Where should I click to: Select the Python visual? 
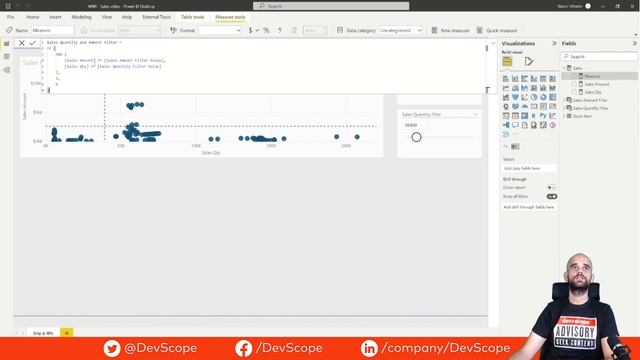pos(543,116)
